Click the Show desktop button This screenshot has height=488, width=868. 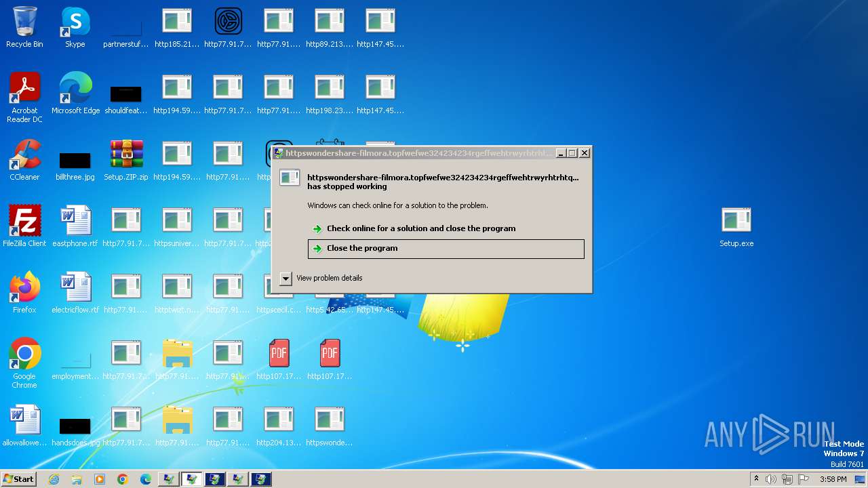click(861, 479)
